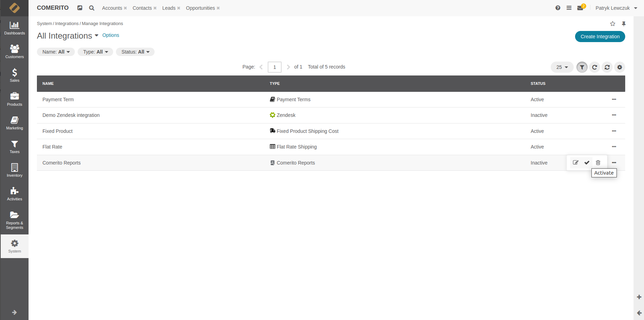Image resolution: width=644 pixels, height=320 pixels.
Task: Open the Inventory sidebar menu
Action: click(x=15, y=170)
